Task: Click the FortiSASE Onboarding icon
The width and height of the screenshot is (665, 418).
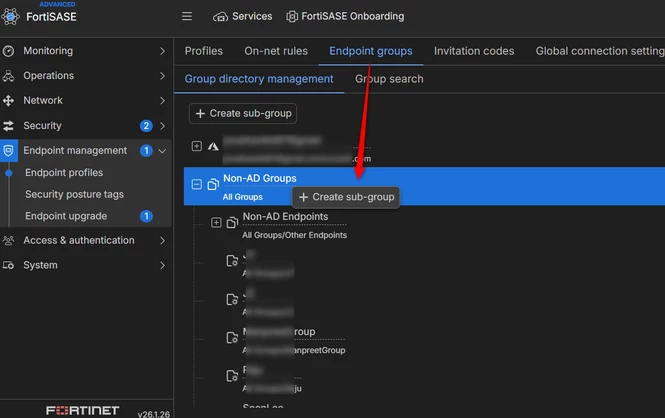Action: click(x=292, y=17)
